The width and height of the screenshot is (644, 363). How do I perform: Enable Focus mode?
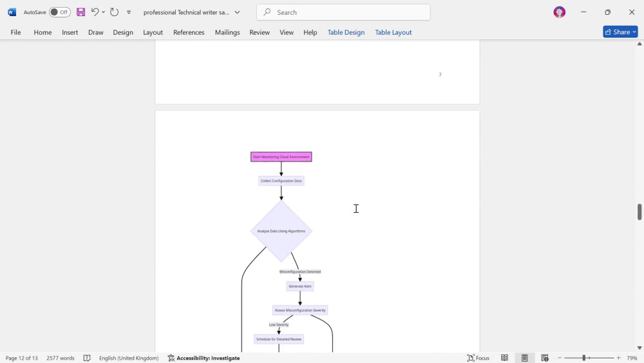[478, 358]
